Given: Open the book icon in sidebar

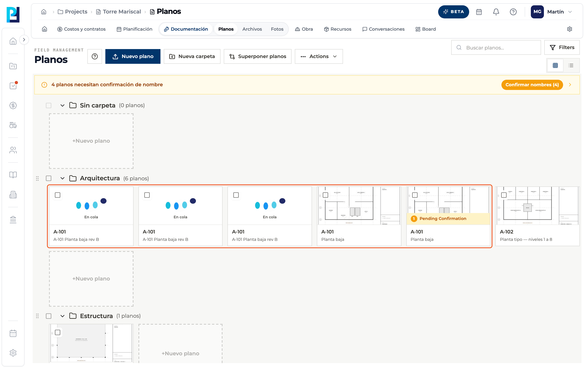Looking at the screenshot, I should 13,175.
